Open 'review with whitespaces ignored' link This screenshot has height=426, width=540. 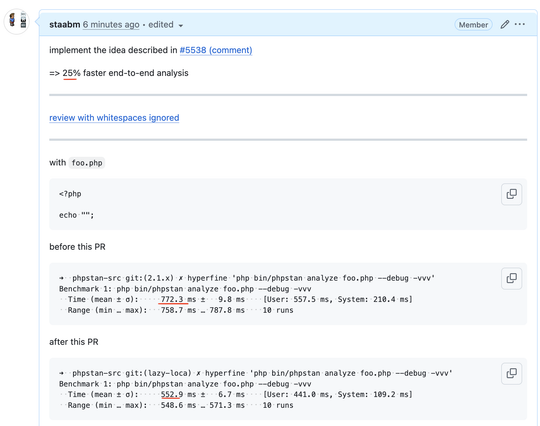click(114, 118)
